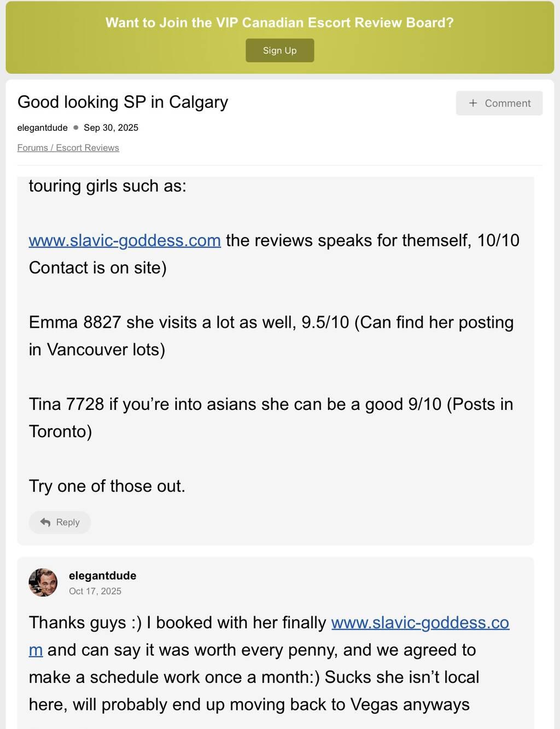Click the "Try one of those out." sentence

coord(107,486)
